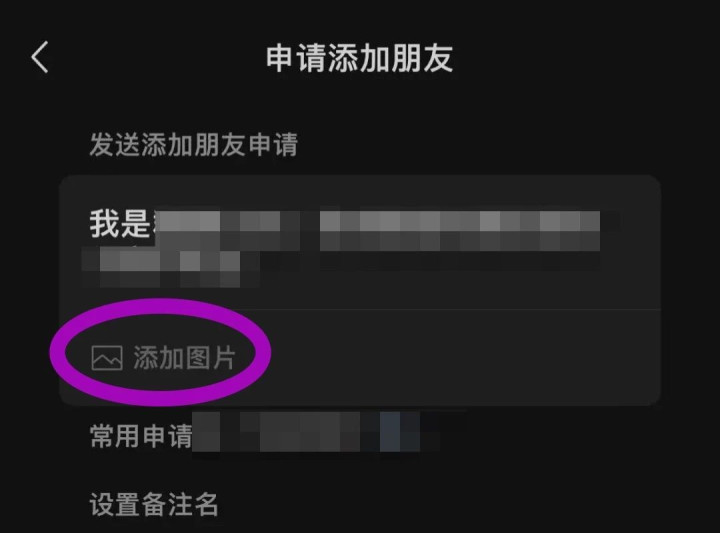Image resolution: width=720 pixels, height=533 pixels.
Task: Open the 常用申请 phrases label
Action: 141,436
